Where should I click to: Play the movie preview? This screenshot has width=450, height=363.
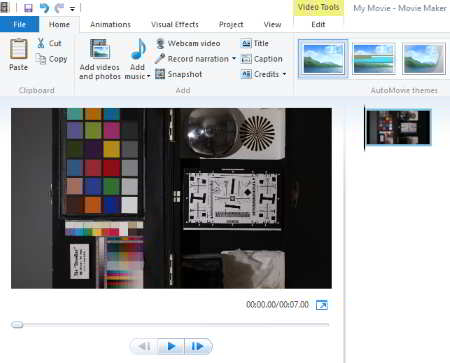171,346
